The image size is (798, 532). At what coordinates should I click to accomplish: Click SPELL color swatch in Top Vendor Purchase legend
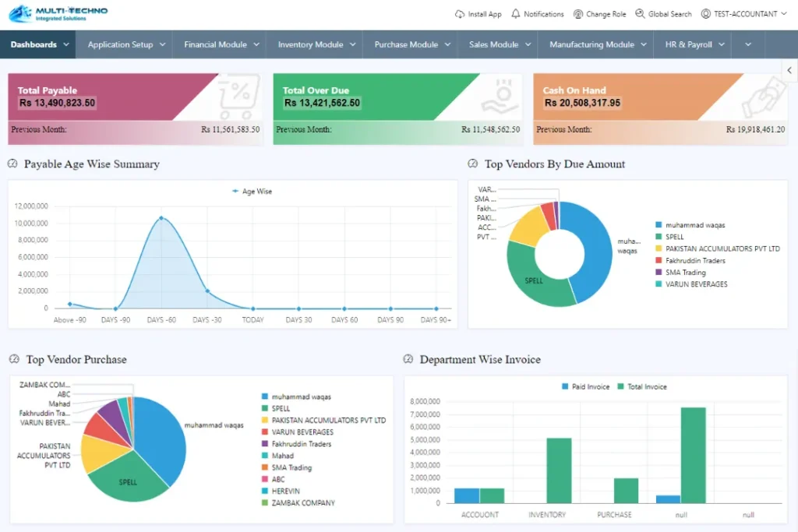(x=265, y=409)
